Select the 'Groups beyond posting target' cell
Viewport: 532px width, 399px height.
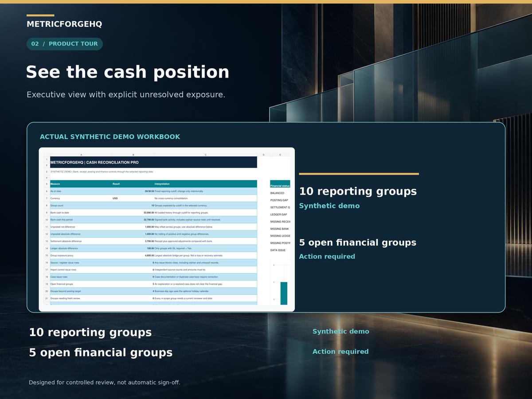coord(81,291)
